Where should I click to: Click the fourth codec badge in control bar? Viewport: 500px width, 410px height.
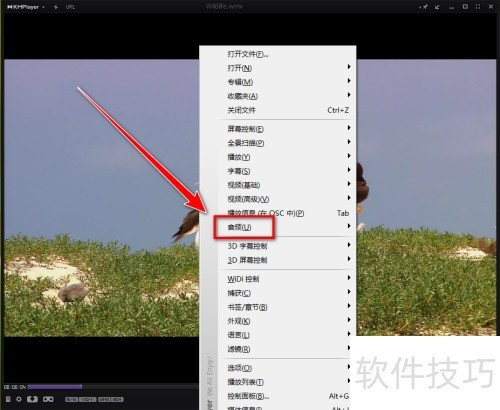[117, 399]
